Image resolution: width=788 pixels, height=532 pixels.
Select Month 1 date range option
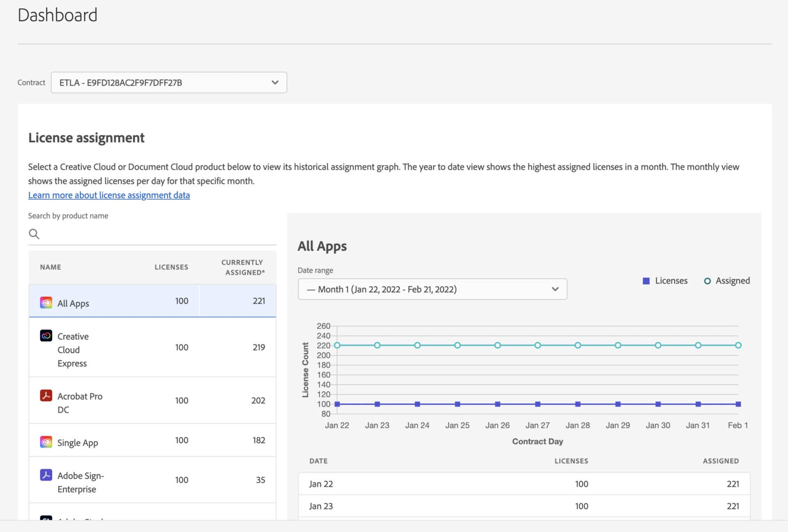[432, 290]
